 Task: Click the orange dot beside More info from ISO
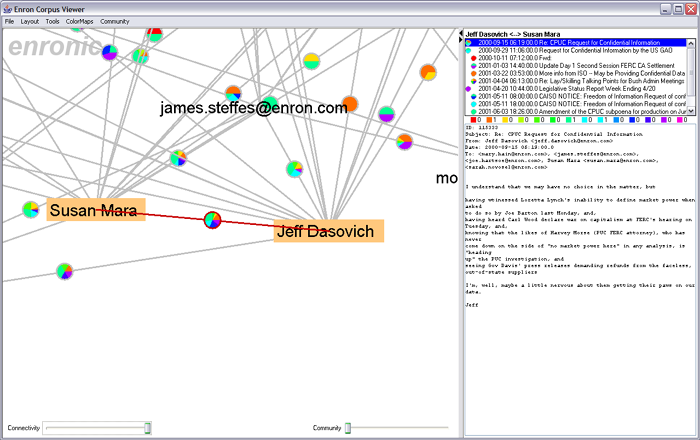[x=474, y=74]
